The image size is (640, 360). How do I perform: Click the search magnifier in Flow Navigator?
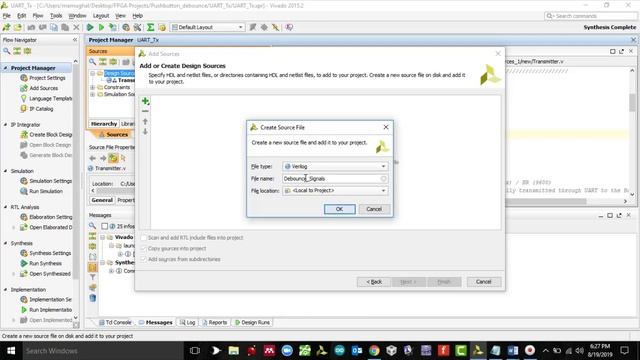coord(7,51)
